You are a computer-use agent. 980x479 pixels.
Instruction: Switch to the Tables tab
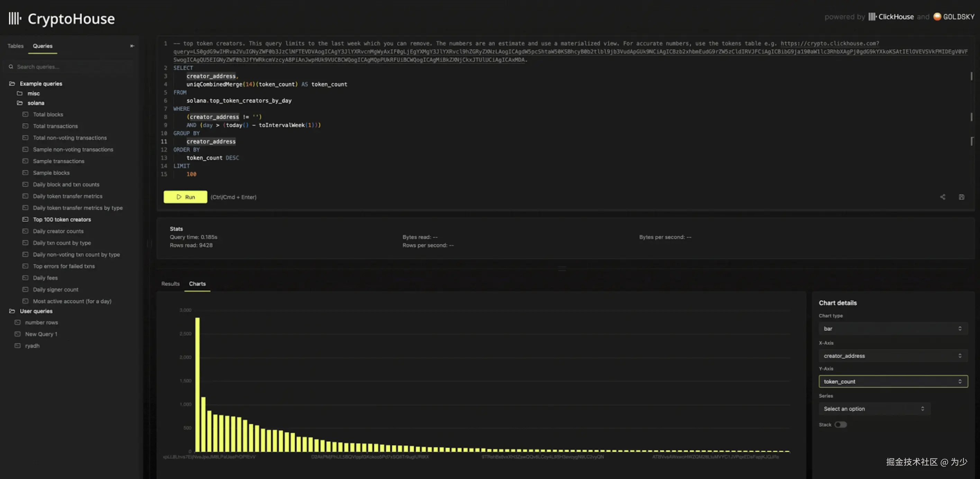16,46
